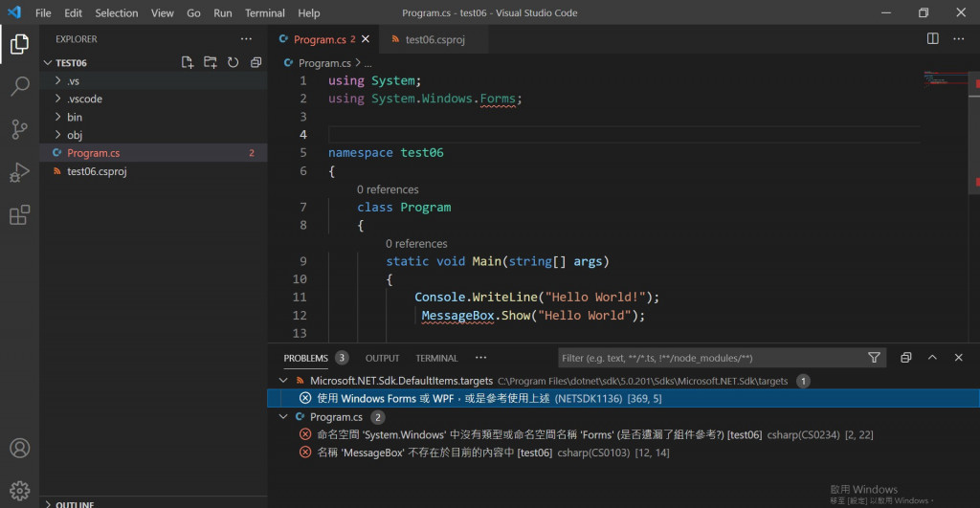Open the Extensions view
This screenshot has height=508, width=980.
click(19, 215)
